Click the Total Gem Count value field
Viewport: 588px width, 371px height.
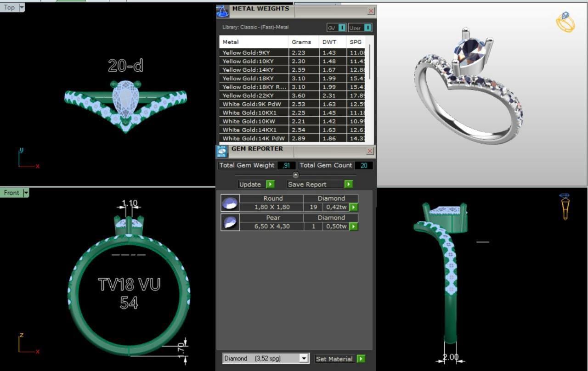364,165
